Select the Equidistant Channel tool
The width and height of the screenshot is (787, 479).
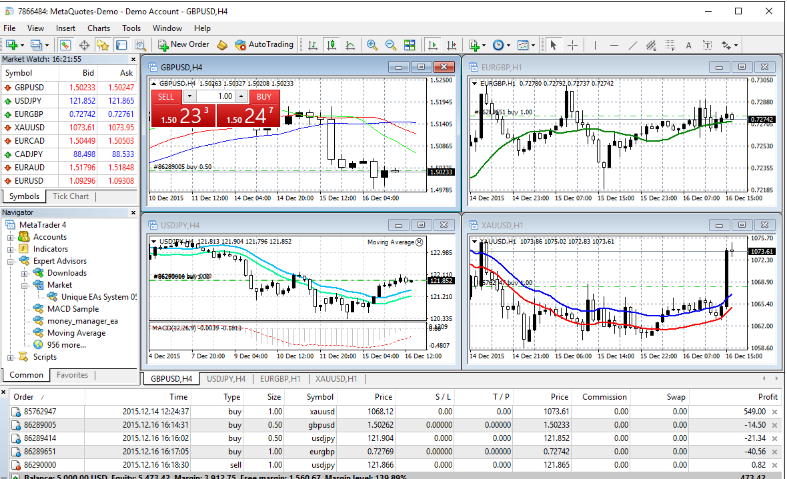pyautogui.click(x=651, y=45)
